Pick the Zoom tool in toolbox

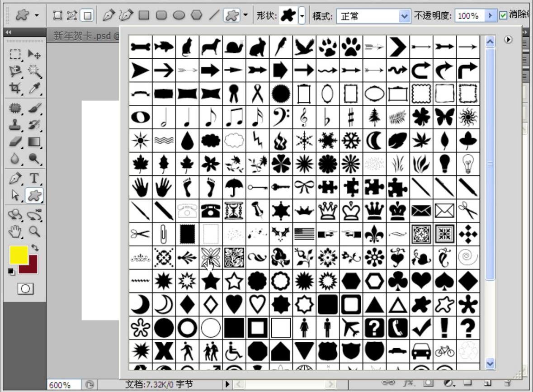35,231
